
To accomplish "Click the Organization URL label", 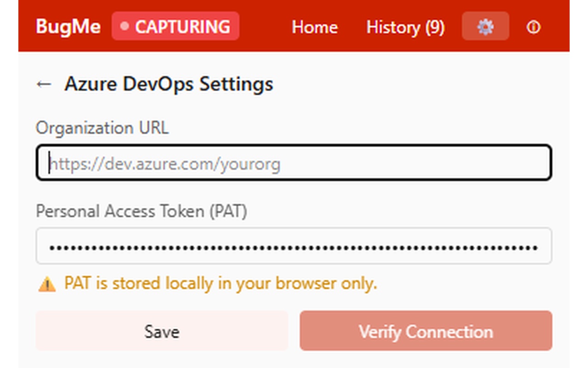I will [102, 128].
